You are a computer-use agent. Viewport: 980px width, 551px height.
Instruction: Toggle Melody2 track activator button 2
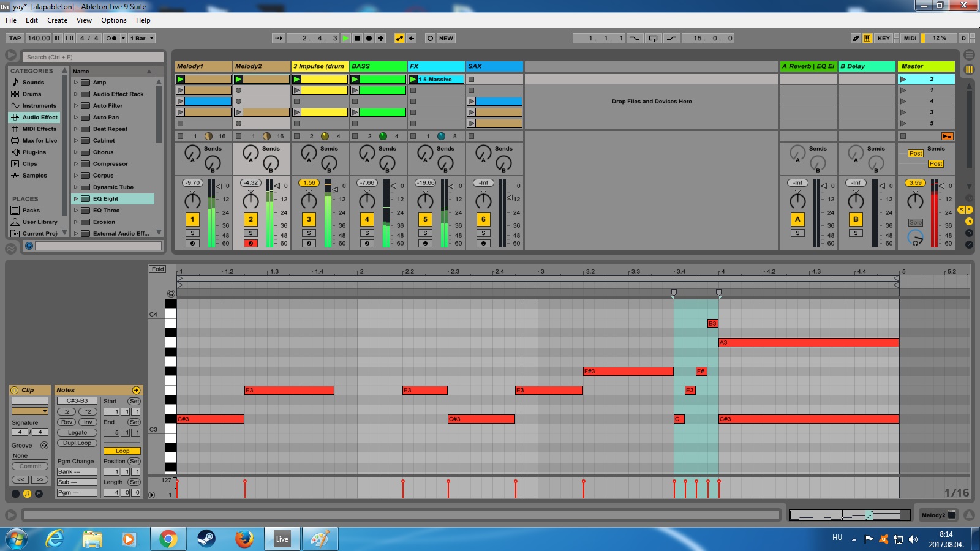[x=251, y=219]
